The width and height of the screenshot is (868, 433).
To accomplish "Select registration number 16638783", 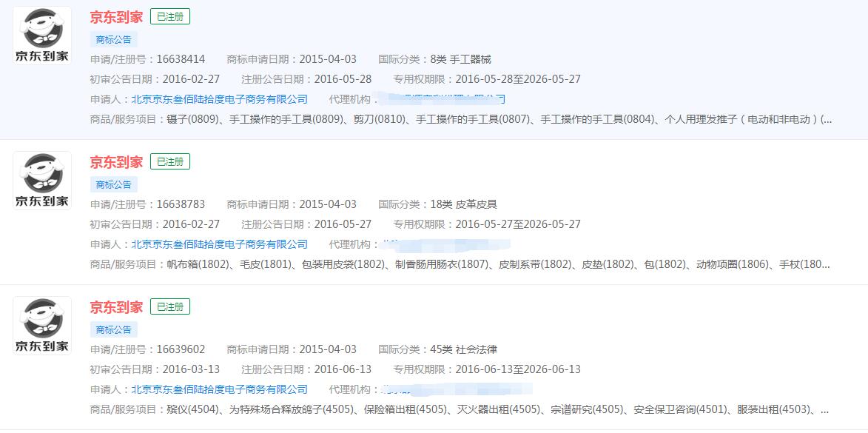I will [181, 204].
